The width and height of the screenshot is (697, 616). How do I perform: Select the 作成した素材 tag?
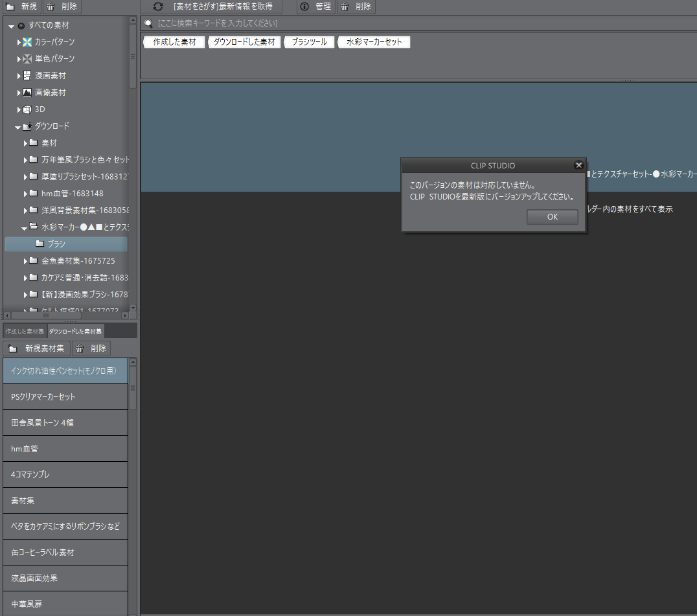174,41
